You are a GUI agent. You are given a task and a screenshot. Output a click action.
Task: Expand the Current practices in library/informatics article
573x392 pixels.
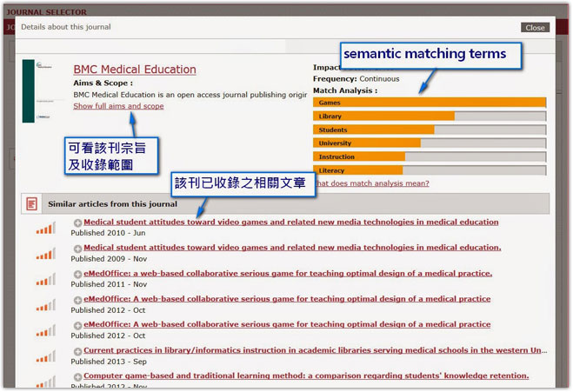click(77, 351)
